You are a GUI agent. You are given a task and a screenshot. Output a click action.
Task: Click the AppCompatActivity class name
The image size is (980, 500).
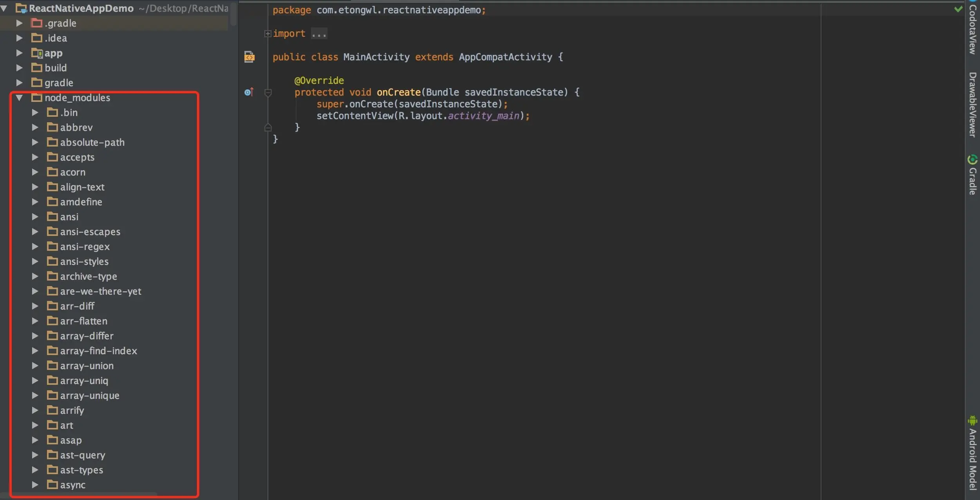coord(505,57)
